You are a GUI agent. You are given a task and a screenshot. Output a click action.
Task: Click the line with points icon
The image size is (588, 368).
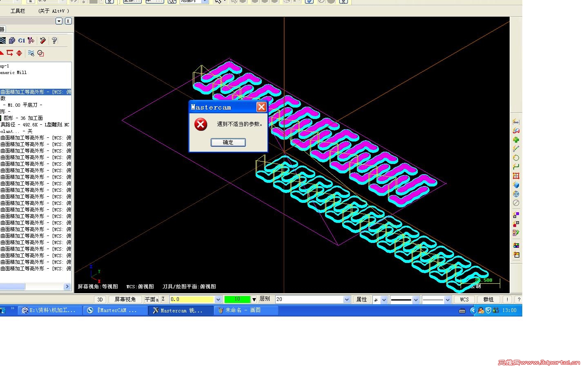point(516,149)
